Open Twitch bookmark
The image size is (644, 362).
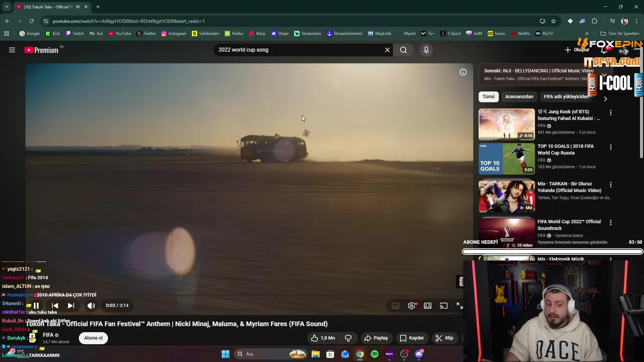tap(74, 33)
